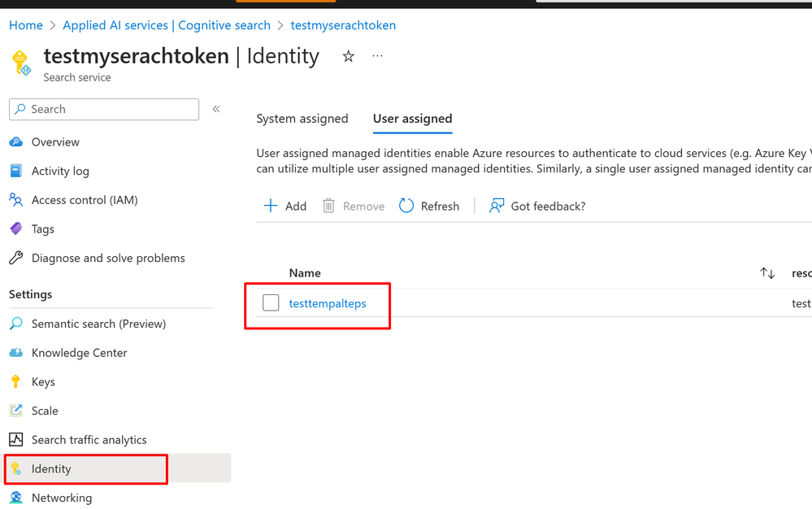Click the Keys yellow key icon
This screenshot has height=509, width=812.
coord(15,381)
